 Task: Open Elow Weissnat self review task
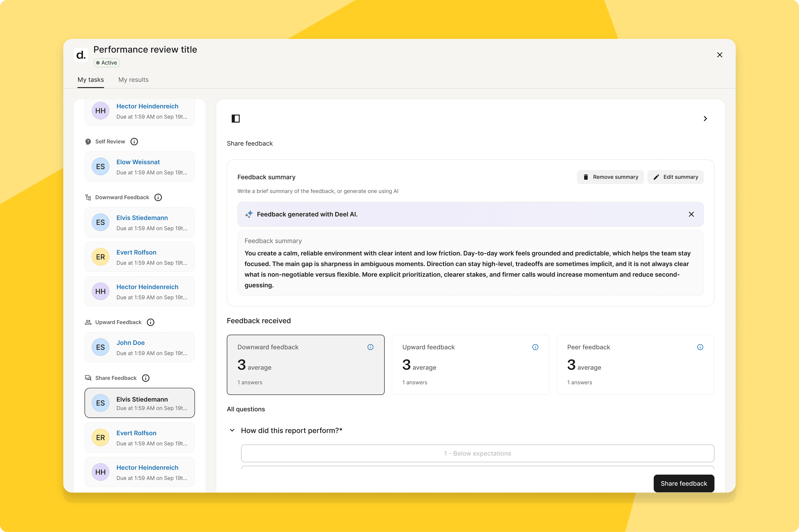point(140,167)
